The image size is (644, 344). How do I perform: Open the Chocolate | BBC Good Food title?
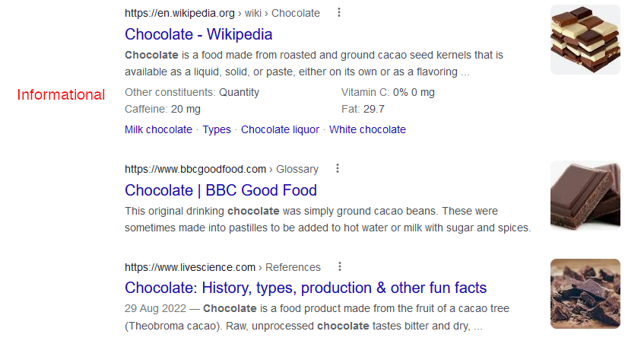(x=221, y=190)
